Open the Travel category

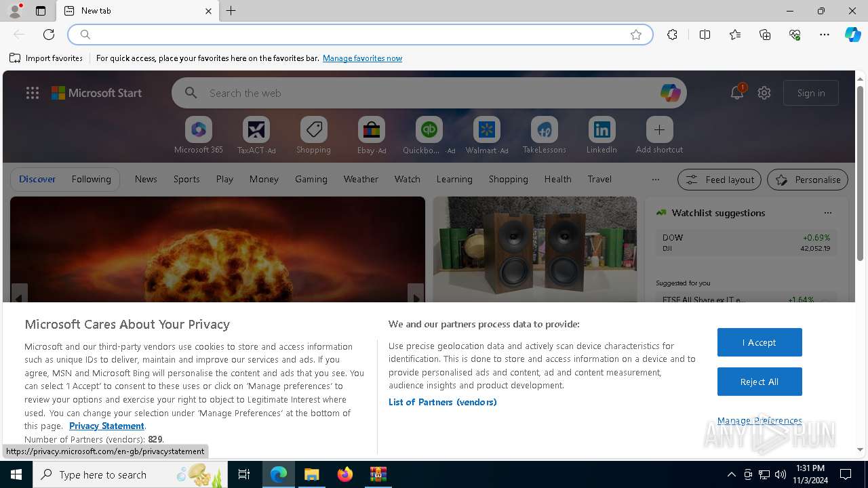tap(599, 179)
